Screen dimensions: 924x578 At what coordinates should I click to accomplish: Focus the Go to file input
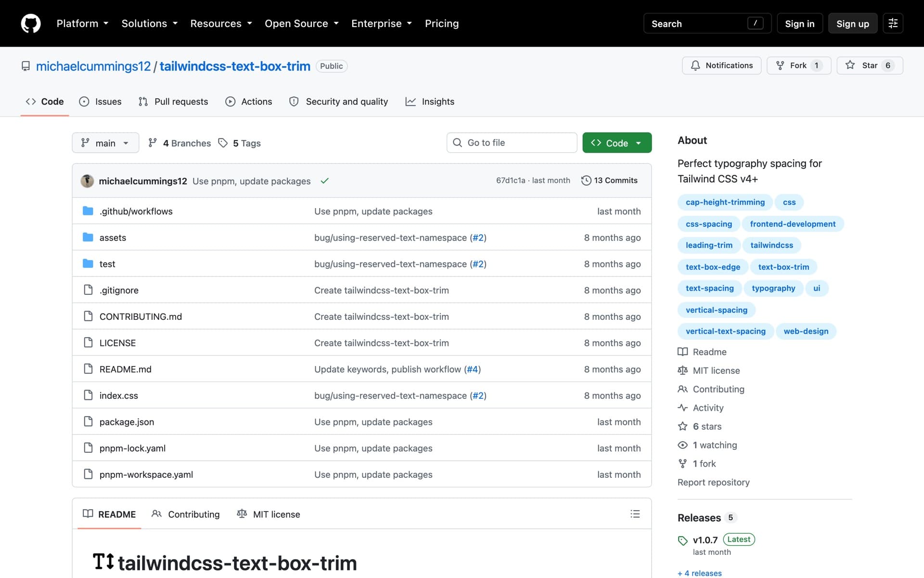(x=512, y=143)
